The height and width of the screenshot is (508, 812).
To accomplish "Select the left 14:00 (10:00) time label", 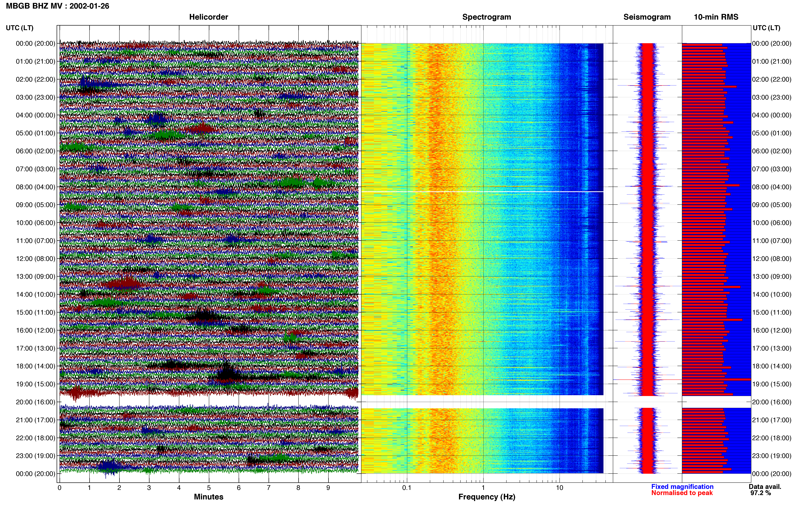I will [x=36, y=295].
